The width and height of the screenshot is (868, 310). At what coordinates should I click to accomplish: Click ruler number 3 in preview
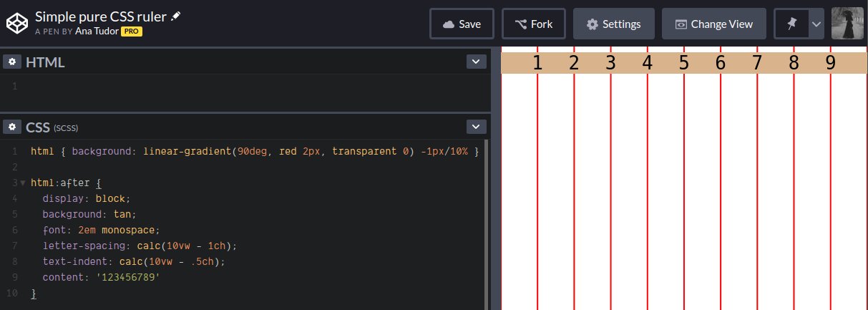[x=610, y=63]
